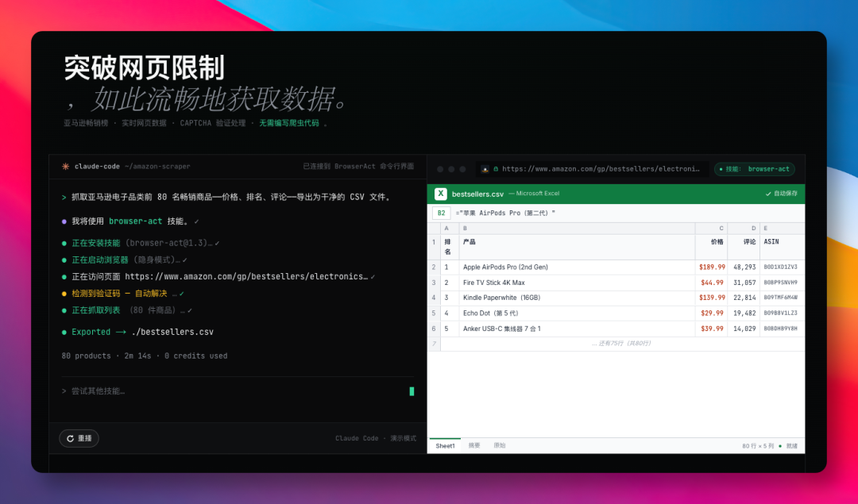This screenshot has height=504, width=858.
Task: Click the 就绪 status indicator
Action: [x=789, y=446]
